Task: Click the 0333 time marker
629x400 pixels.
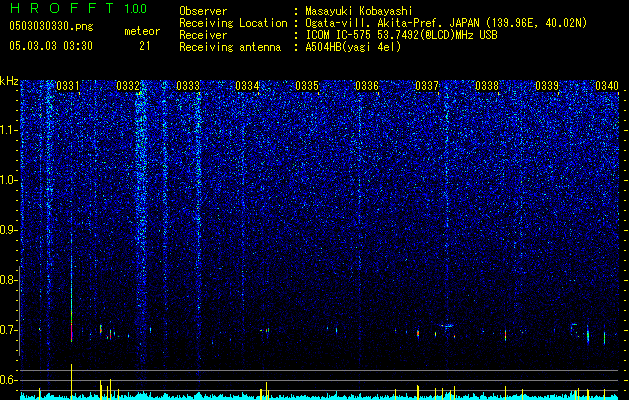Action: coord(188,86)
